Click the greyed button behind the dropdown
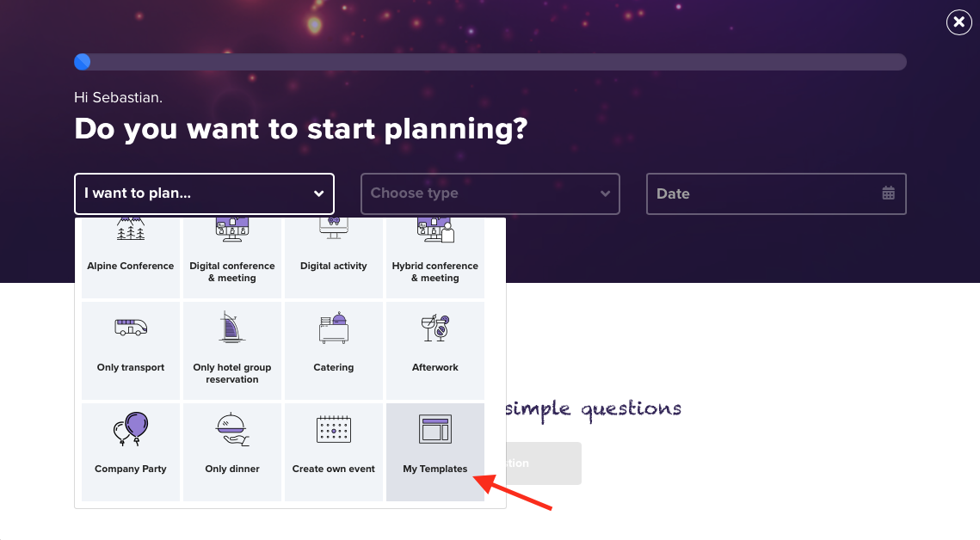The height and width of the screenshot is (540, 980). coord(544,463)
